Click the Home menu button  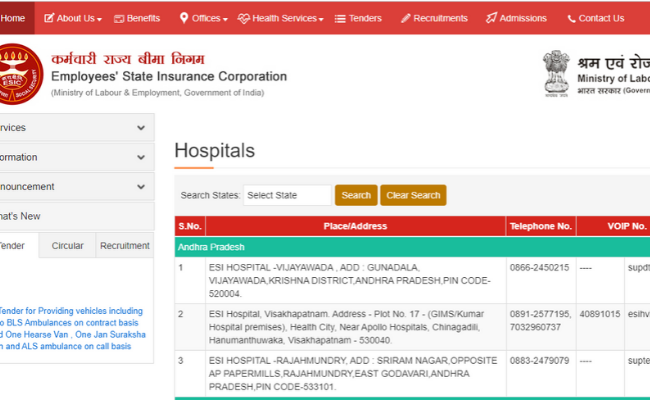14,18
